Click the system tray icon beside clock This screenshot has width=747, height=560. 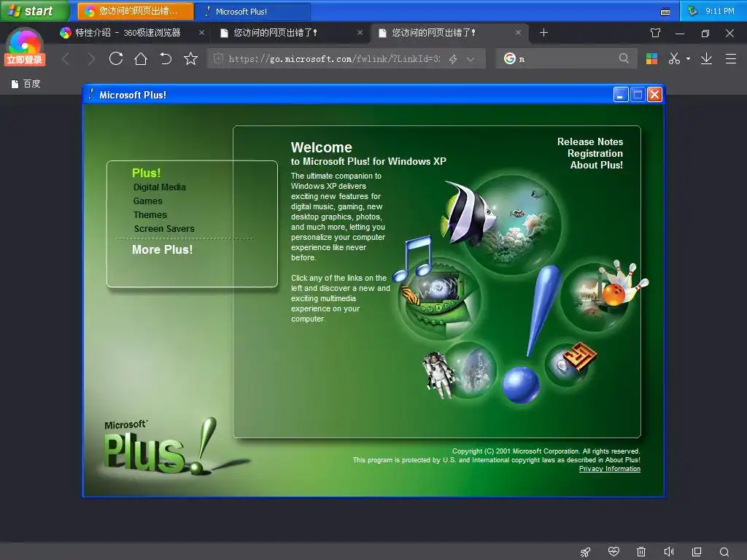tap(693, 10)
